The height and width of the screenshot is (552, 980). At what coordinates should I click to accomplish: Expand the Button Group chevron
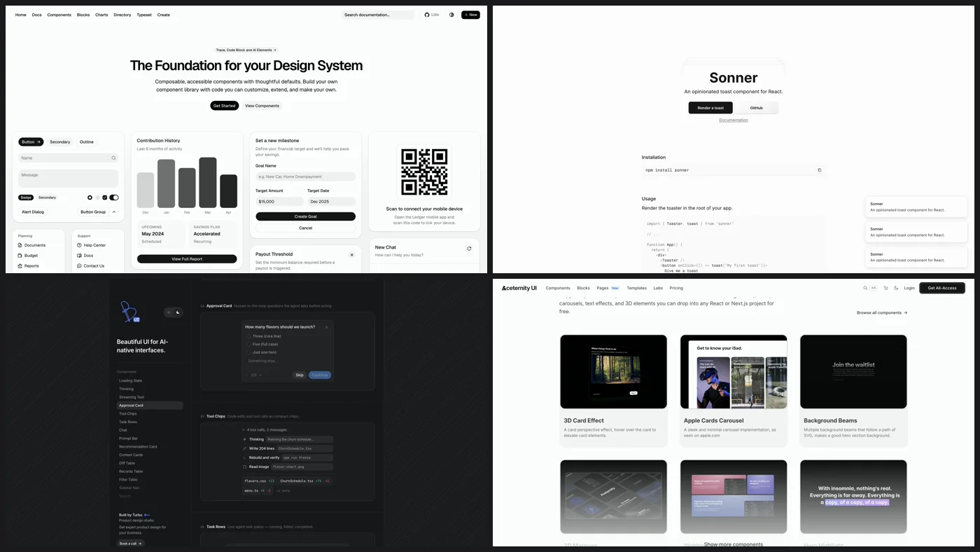click(x=114, y=212)
